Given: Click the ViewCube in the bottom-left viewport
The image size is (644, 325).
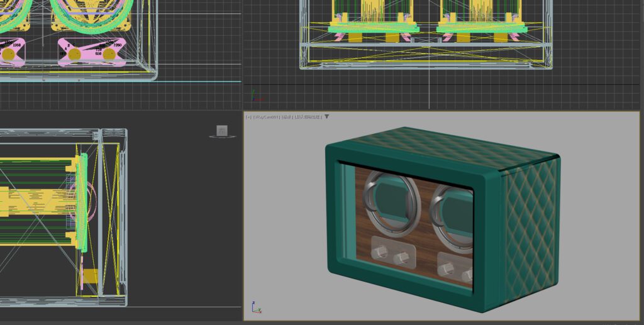Looking at the screenshot, I should tap(222, 131).
